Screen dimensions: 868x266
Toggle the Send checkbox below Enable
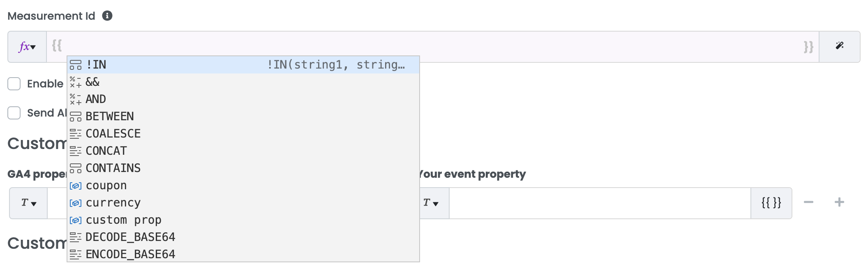tap(14, 113)
